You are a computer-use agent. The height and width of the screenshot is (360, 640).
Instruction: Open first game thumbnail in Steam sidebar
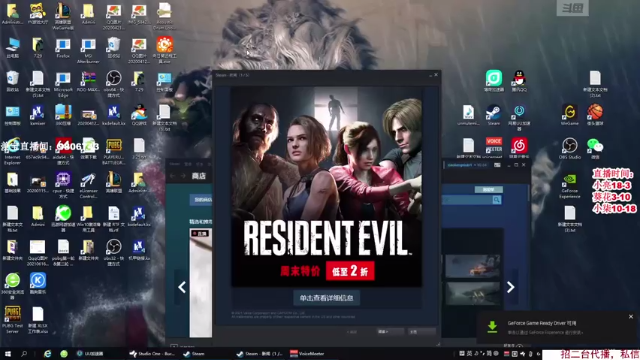tap(473, 266)
